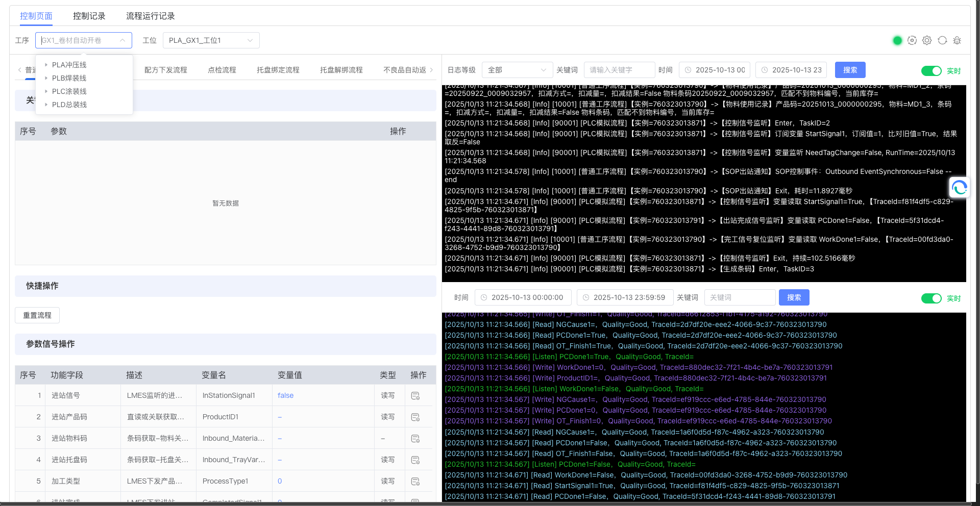Open the 日志等级 dropdown set to 全部
980x506 pixels.
517,70
